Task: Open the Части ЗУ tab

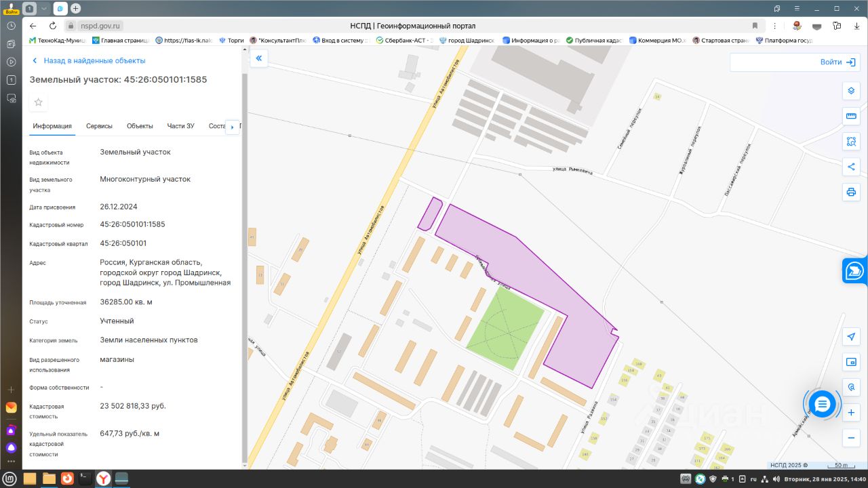Action: pos(181,126)
